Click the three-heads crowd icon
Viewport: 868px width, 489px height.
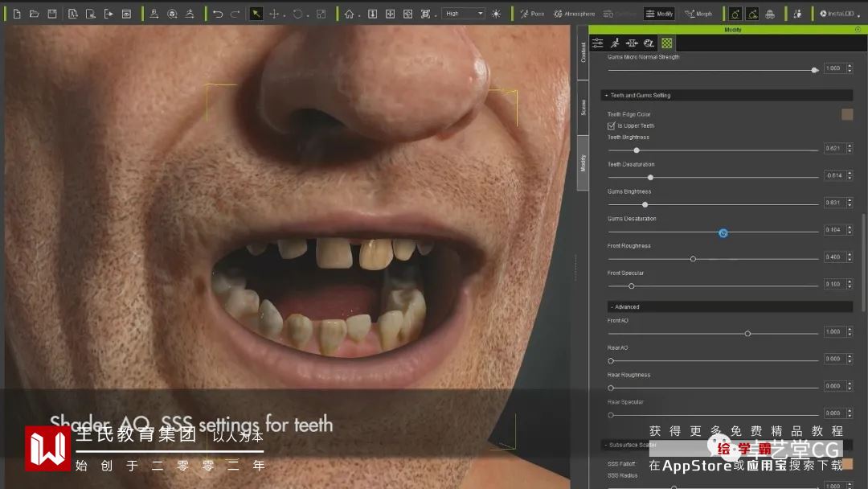pos(770,14)
